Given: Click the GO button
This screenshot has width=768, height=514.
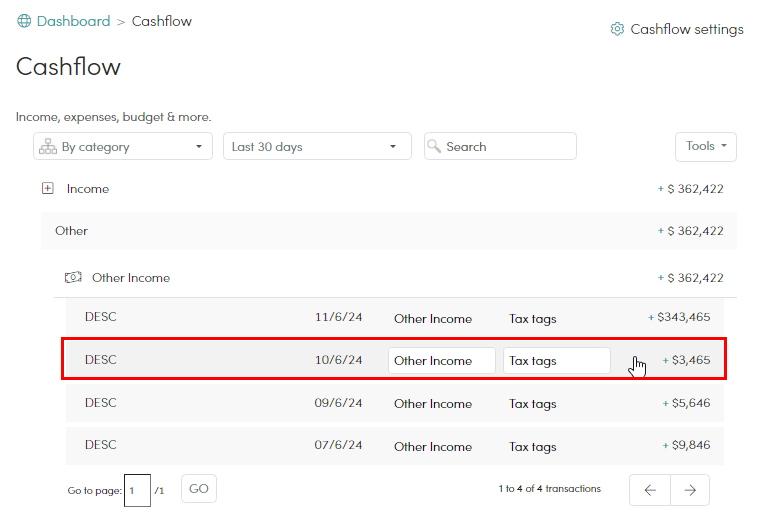Looking at the screenshot, I should pos(199,489).
